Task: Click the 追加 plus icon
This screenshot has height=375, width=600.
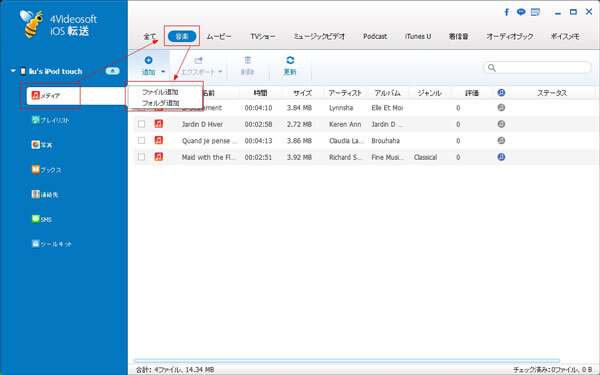Action: click(x=148, y=60)
